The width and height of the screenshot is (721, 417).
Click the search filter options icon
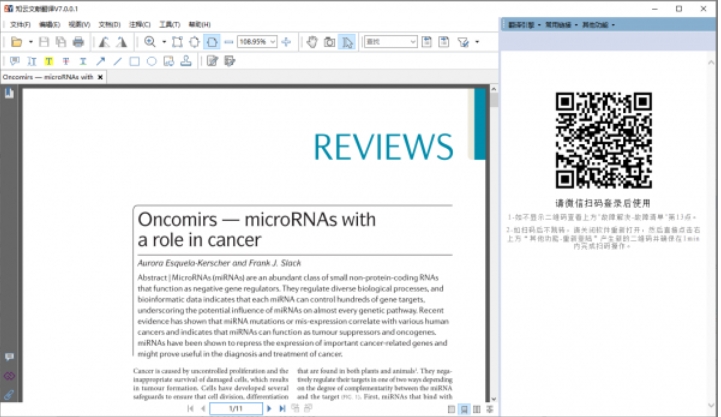pyautogui.click(x=463, y=42)
